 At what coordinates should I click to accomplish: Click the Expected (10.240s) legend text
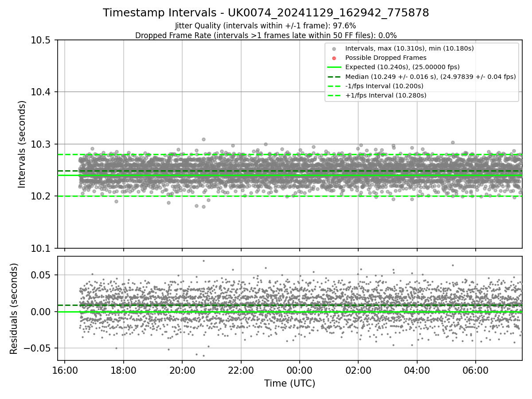[x=402, y=67]
